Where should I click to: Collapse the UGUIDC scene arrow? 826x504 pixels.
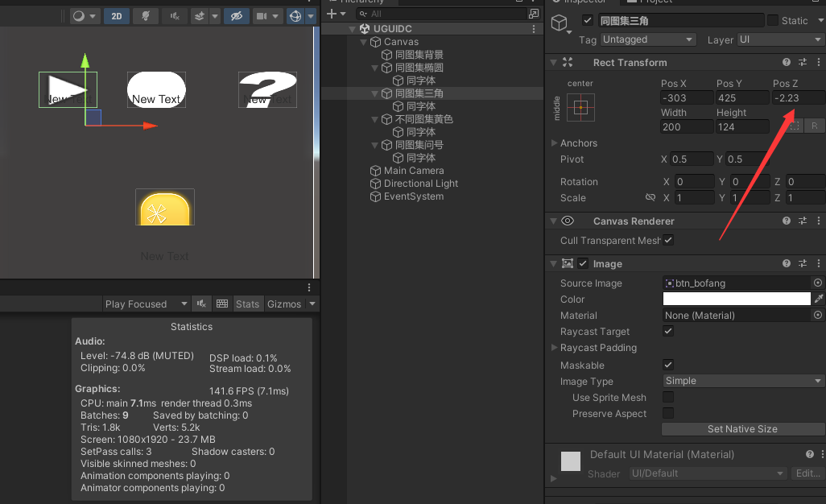tap(353, 29)
